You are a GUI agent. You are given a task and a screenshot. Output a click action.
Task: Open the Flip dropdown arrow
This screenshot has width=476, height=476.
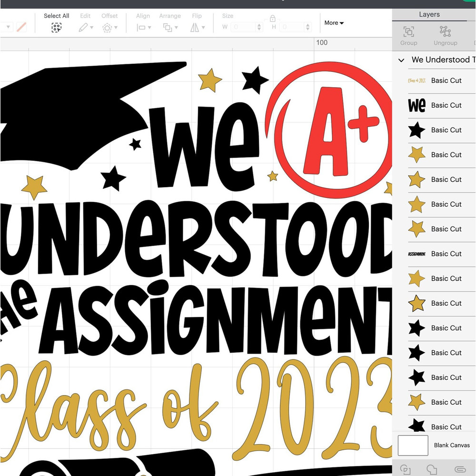202,28
